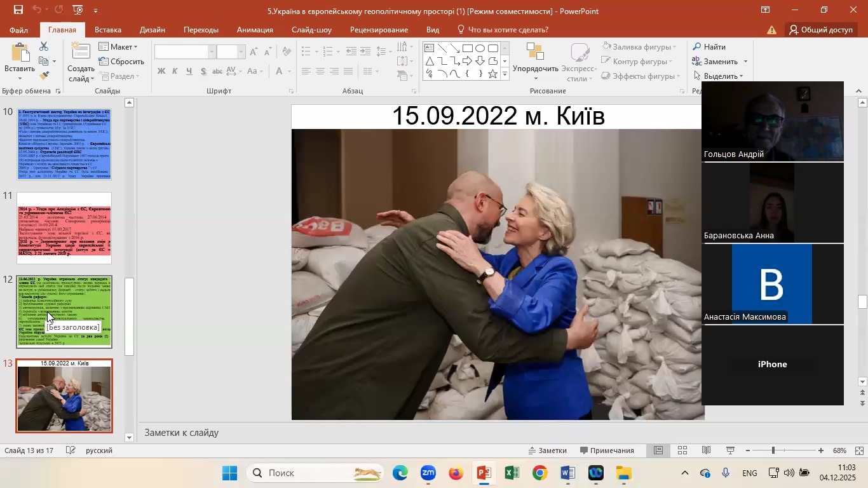Switch to the Слайд-шоу tab
This screenshot has width=868, height=488.
pos(312,30)
